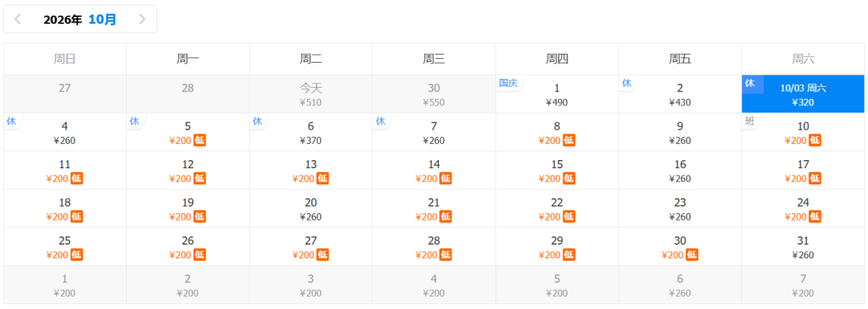The width and height of the screenshot is (868, 309).
Task: Select the highlighted 10/03 周六 date cell
Action: point(803,94)
